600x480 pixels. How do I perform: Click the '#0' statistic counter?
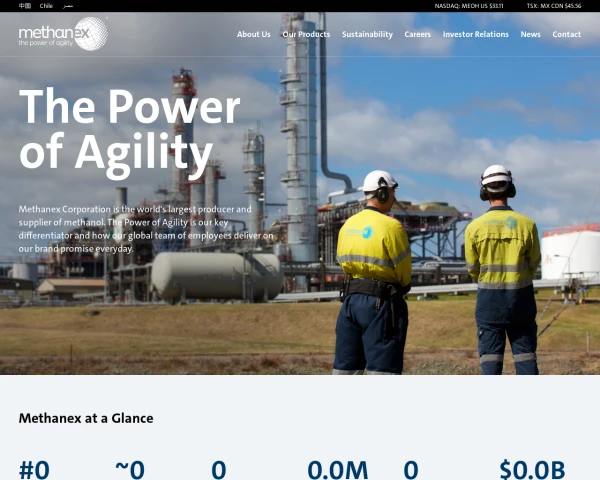34,469
